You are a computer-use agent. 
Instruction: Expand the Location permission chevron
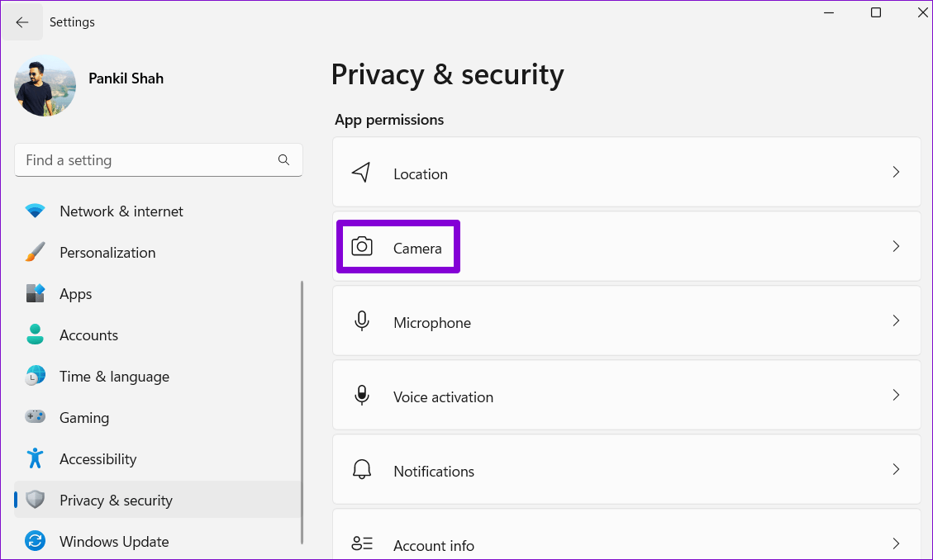[x=896, y=173]
